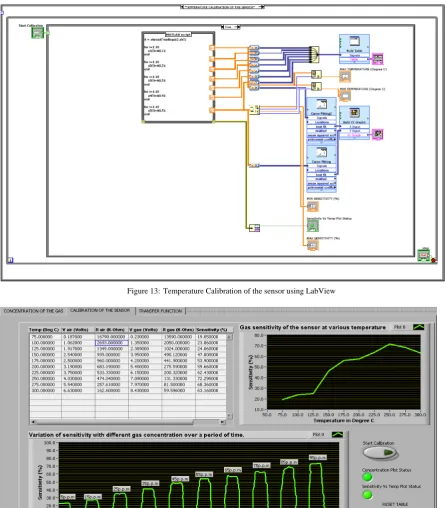446x508 pixels.
Task: Select the function node wired to Plot Status
Action: point(254,228)
